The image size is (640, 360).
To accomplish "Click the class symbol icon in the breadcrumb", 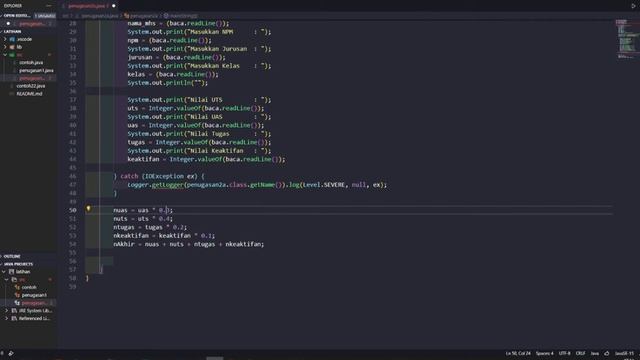I will click(127, 16).
